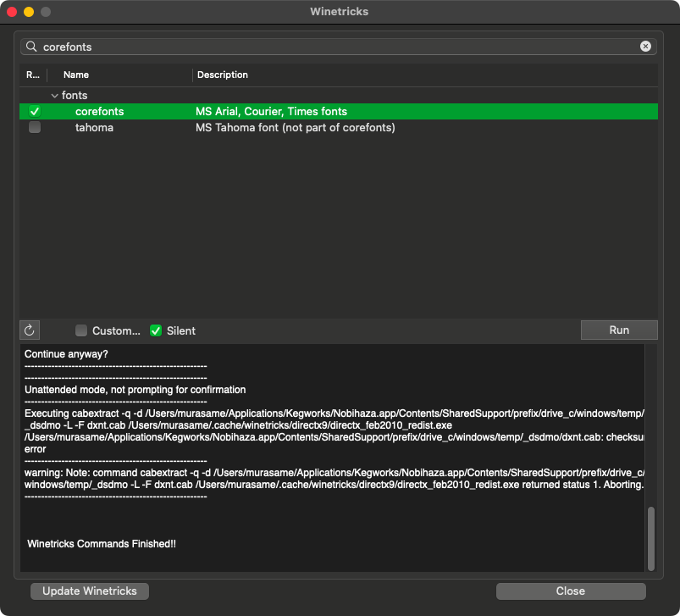Click the red window close button
Image resolution: width=680 pixels, height=616 pixels.
[x=12, y=12]
